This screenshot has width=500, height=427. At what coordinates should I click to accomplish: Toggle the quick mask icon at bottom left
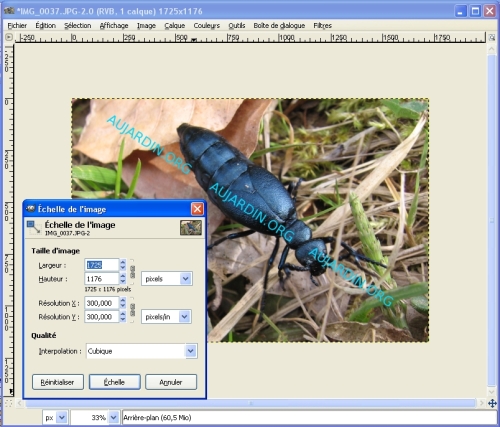9,403
